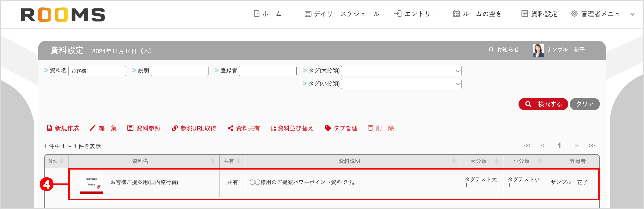Delete the selected item via 削除 trash icon
Screen dimensions: 644x209
(371, 128)
